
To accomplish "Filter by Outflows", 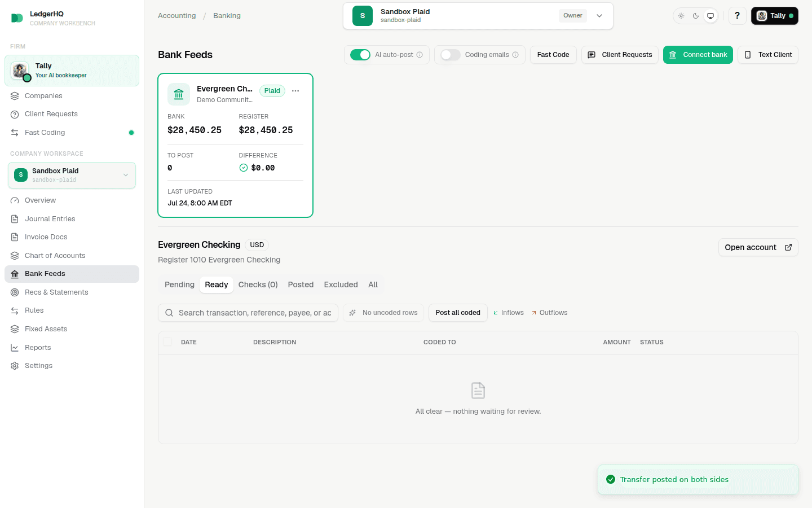I will point(550,313).
